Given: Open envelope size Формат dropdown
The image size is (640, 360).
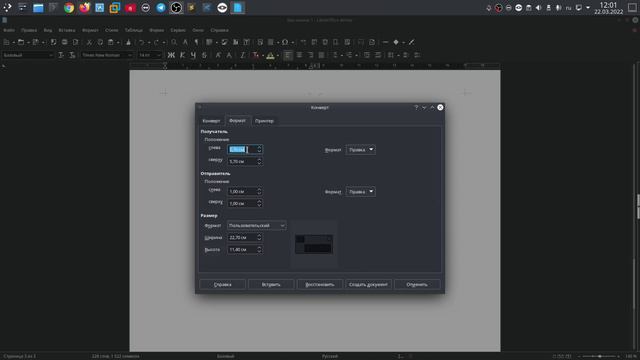Looking at the screenshot, I should (x=256, y=225).
